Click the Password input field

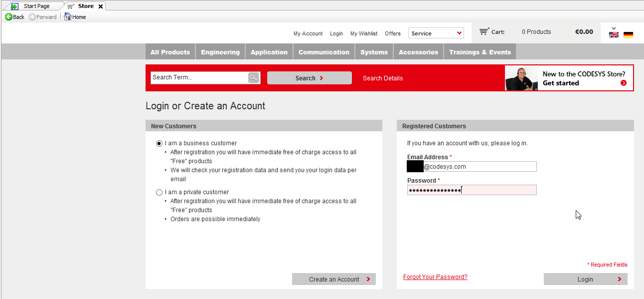472,190
